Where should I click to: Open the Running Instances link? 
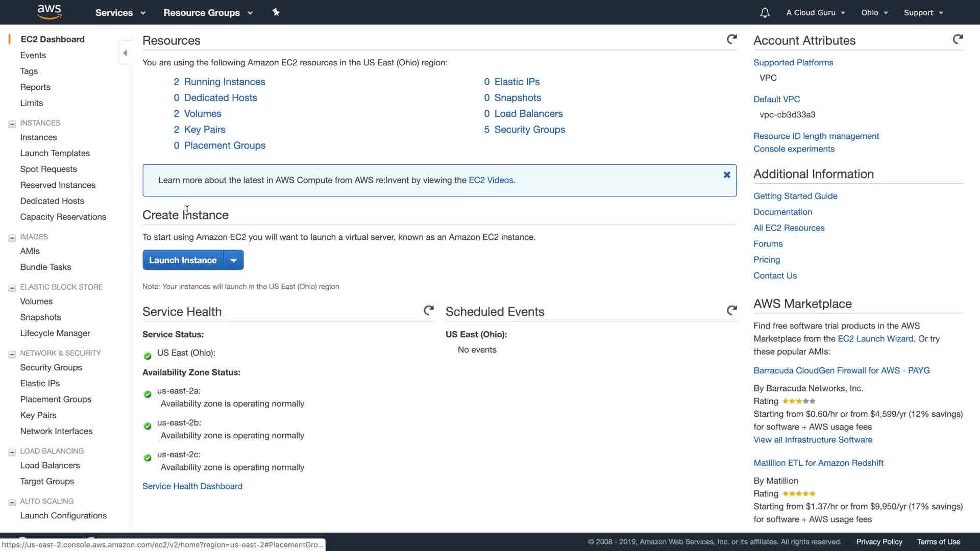point(224,82)
